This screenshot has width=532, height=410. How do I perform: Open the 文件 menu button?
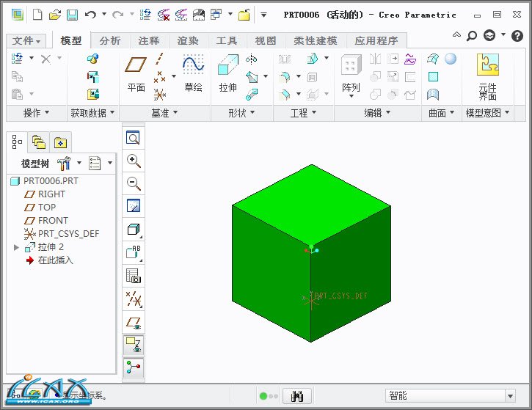(x=27, y=41)
